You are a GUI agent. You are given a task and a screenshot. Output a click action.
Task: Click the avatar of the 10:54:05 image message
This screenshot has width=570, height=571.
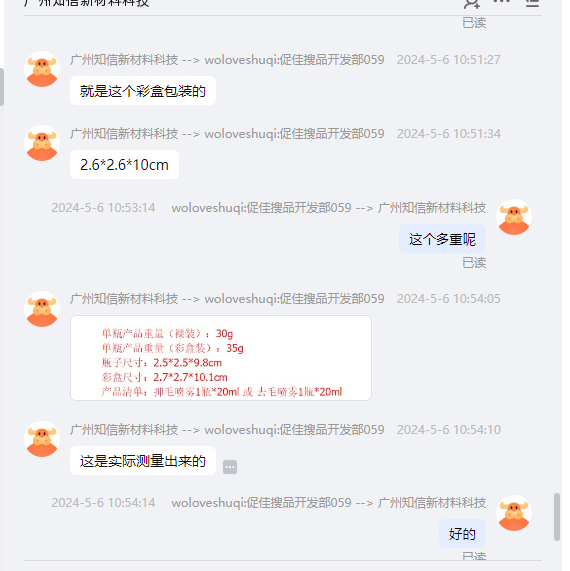pos(42,309)
